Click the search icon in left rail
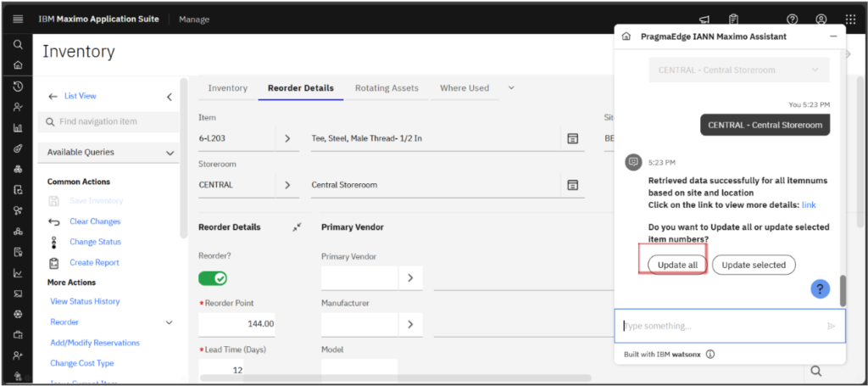This screenshot has height=386, width=868. 18,45
